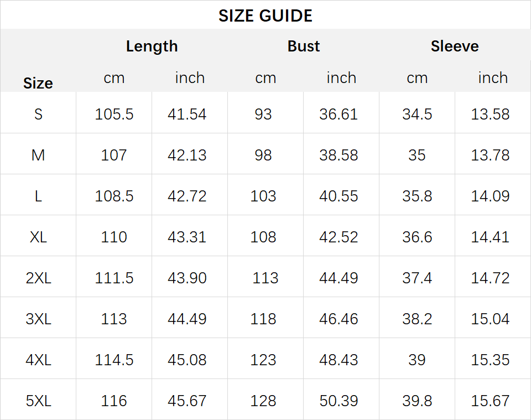Select the 114.5 length cm cell
Screen dimensions: 531x420
point(114,360)
